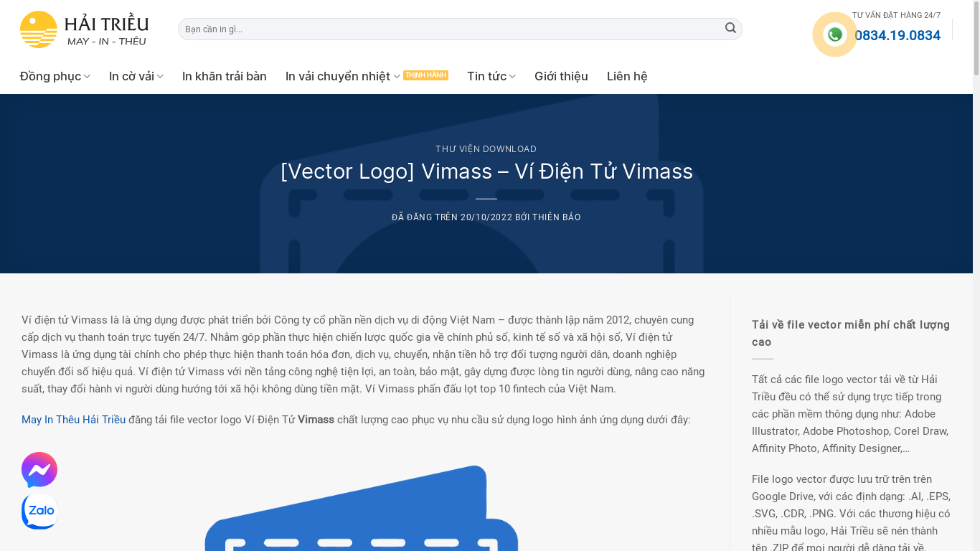Expand the Đồng phục chevron
Image resolution: width=980 pixels, height=551 pixels.
(x=87, y=77)
